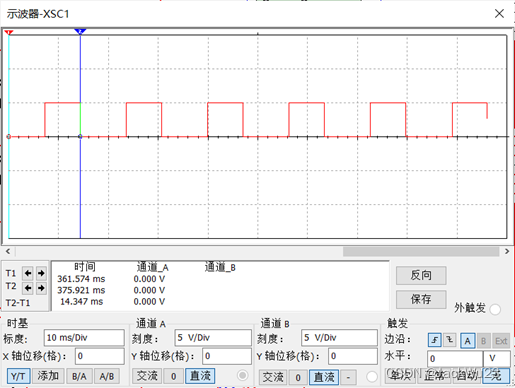The image size is (515, 388).
Task: Shift cursor T2 right with arrow
Action: pos(41,288)
